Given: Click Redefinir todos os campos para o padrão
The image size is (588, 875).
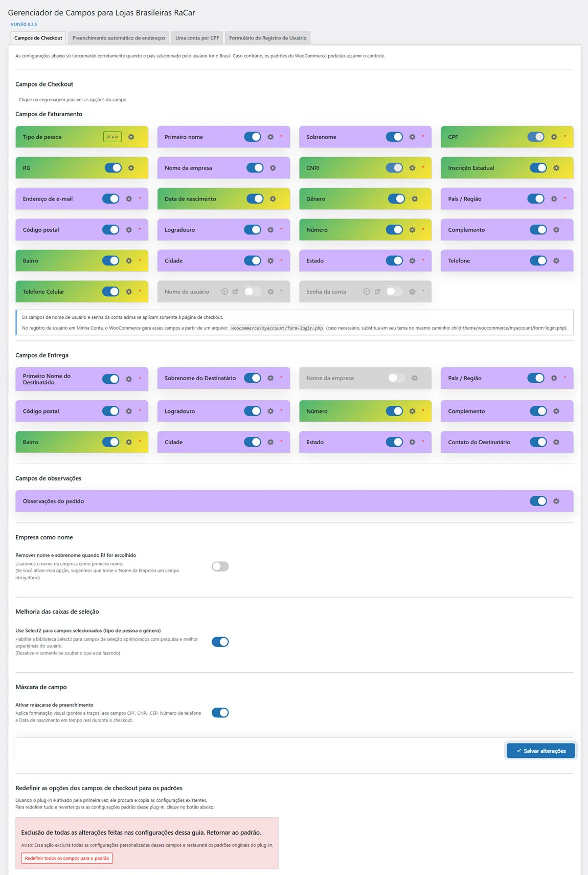Looking at the screenshot, I should pos(67,858).
